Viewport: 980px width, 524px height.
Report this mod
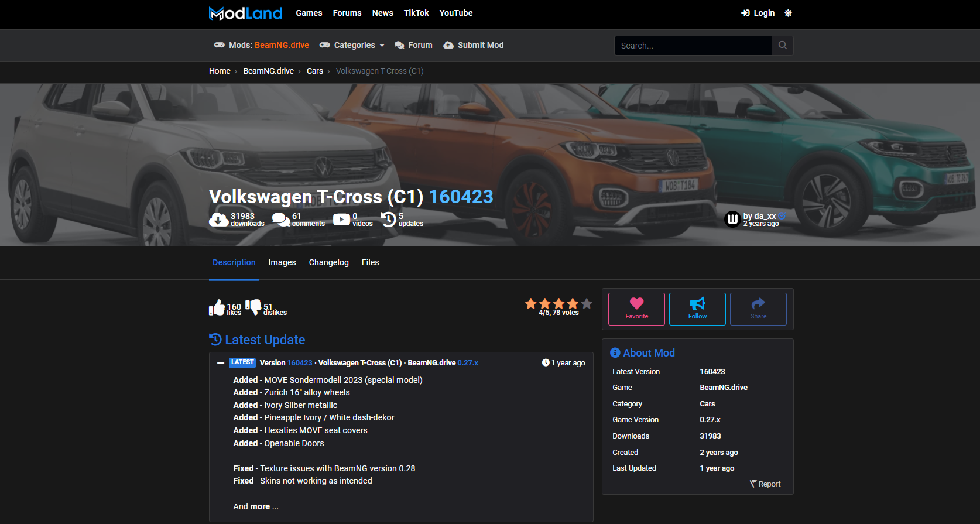click(765, 484)
